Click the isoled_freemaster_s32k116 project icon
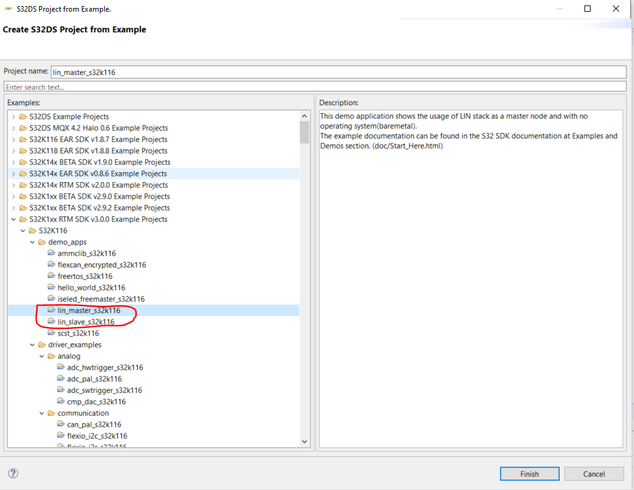The width and height of the screenshot is (634, 490). click(51, 298)
